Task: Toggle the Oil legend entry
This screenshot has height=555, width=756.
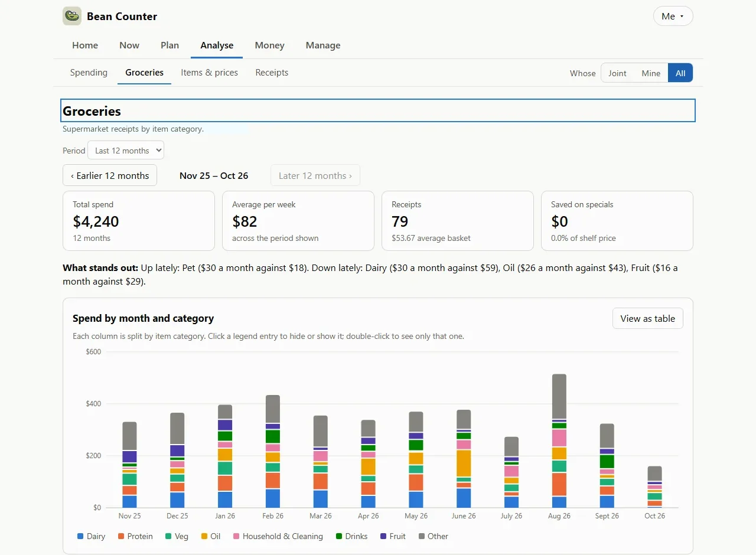Action: coord(211,536)
